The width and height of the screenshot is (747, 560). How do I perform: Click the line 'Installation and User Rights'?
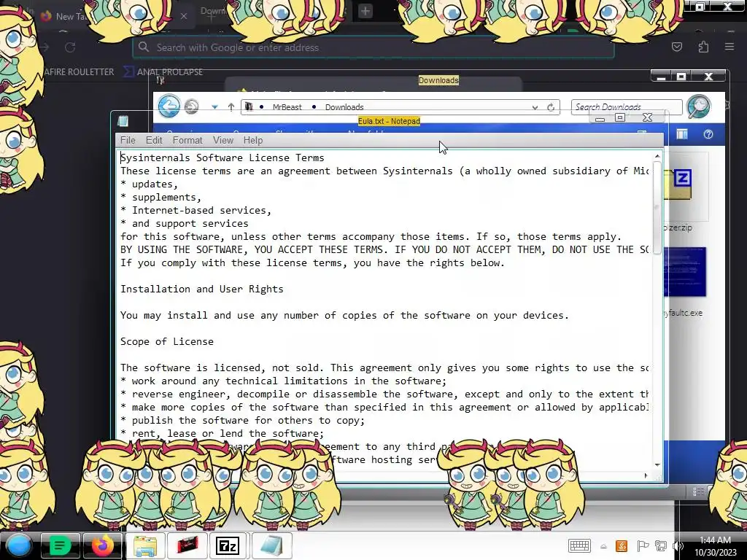pyautogui.click(x=202, y=289)
